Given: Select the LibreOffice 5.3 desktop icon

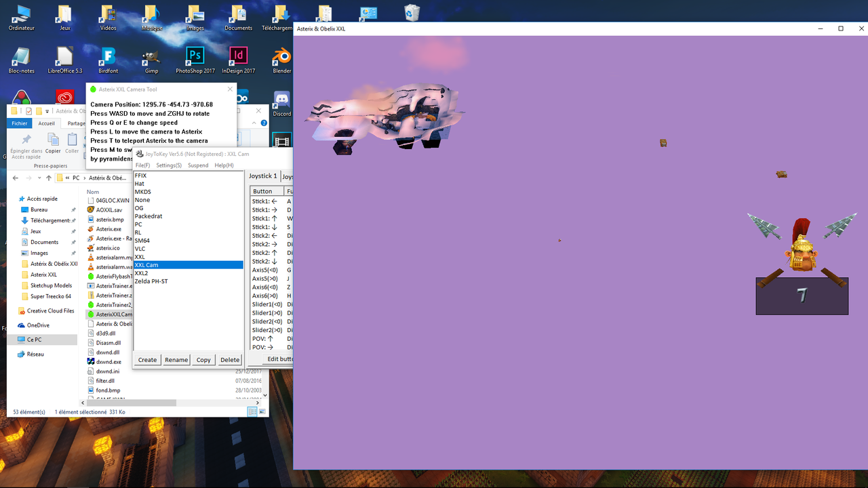Looking at the screenshot, I should [65, 60].
